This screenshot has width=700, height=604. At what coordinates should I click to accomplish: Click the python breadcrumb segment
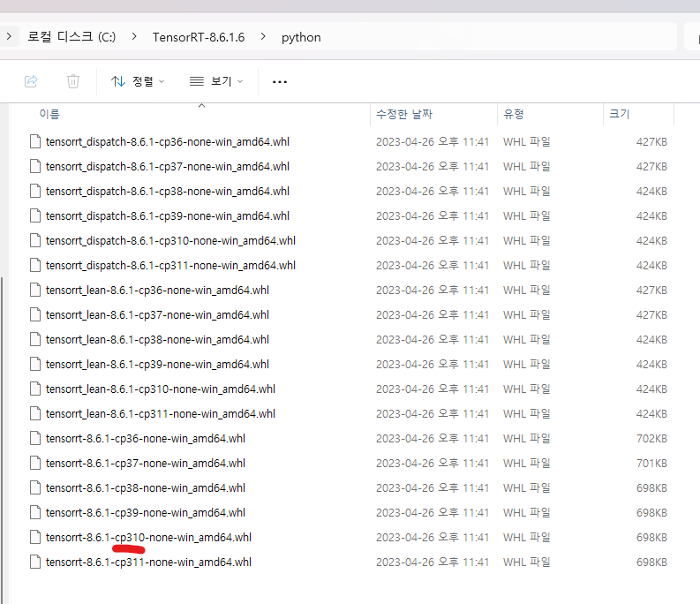click(301, 37)
